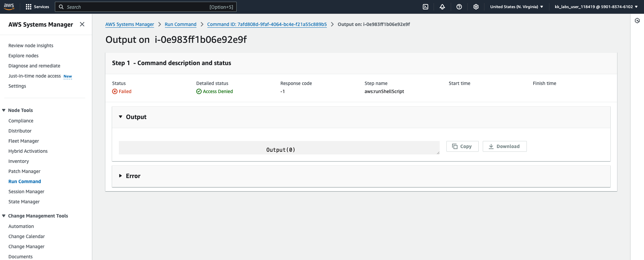This screenshot has height=260, width=644.
Task: Open Patch Manager
Action: (x=24, y=171)
